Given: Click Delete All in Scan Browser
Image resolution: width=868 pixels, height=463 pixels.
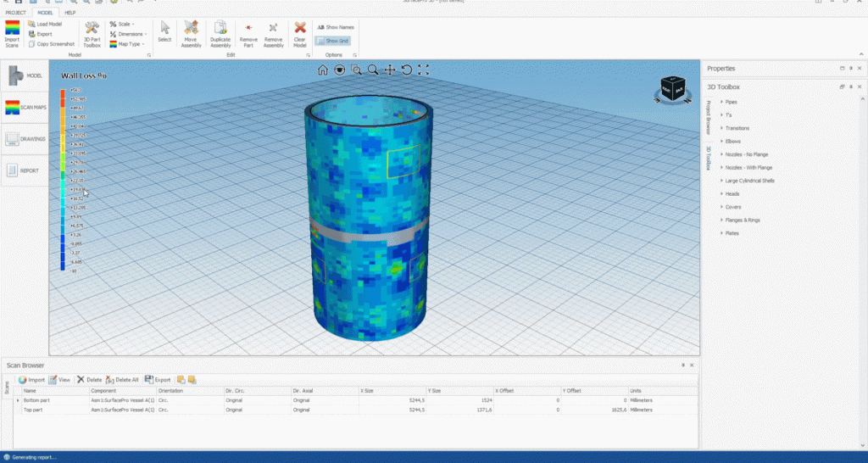Looking at the screenshot, I should [x=122, y=380].
